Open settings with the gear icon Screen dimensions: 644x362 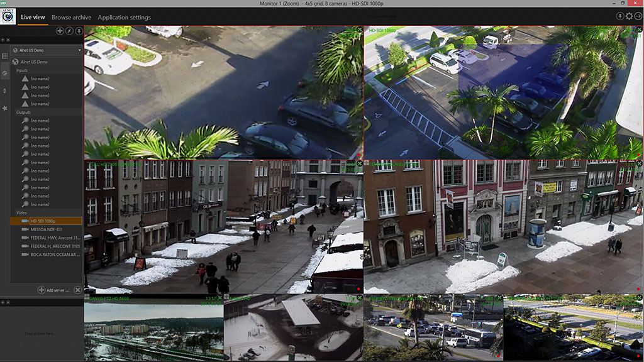click(629, 16)
